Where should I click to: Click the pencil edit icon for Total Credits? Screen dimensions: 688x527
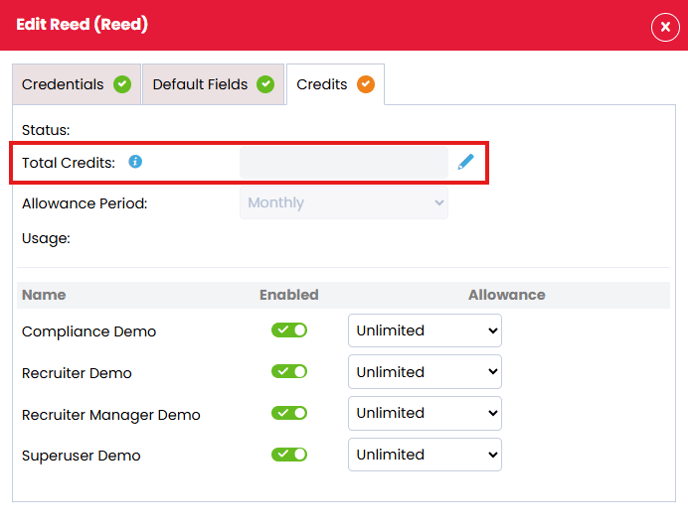point(465,162)
